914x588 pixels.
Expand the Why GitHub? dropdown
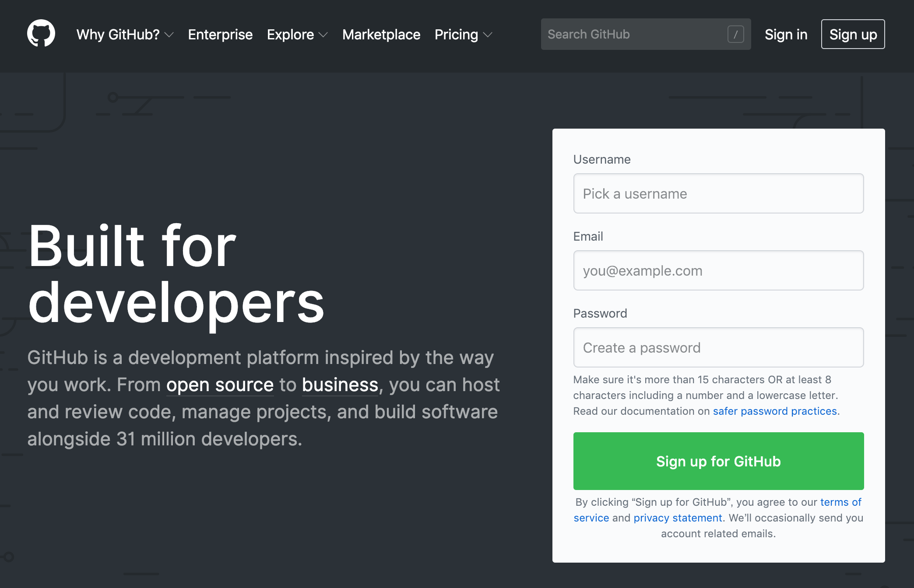[125, 35]
